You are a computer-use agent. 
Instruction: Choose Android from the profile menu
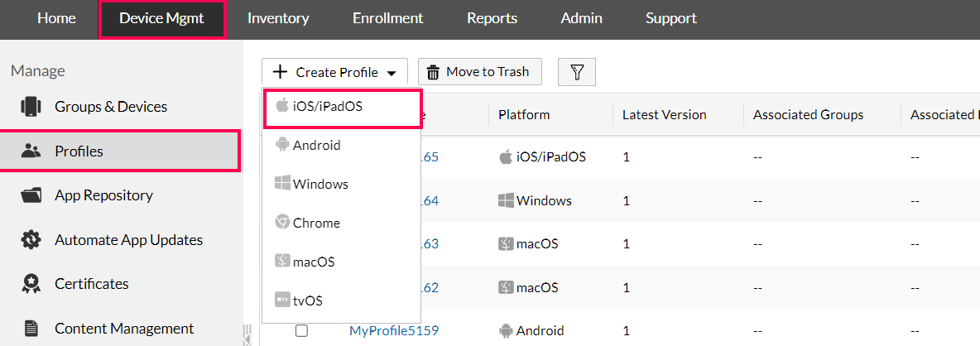tap(316, 146)
